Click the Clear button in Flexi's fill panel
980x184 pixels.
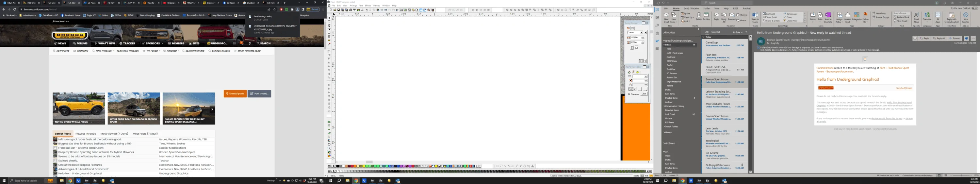pyautogui.click(x=644, y=94)
